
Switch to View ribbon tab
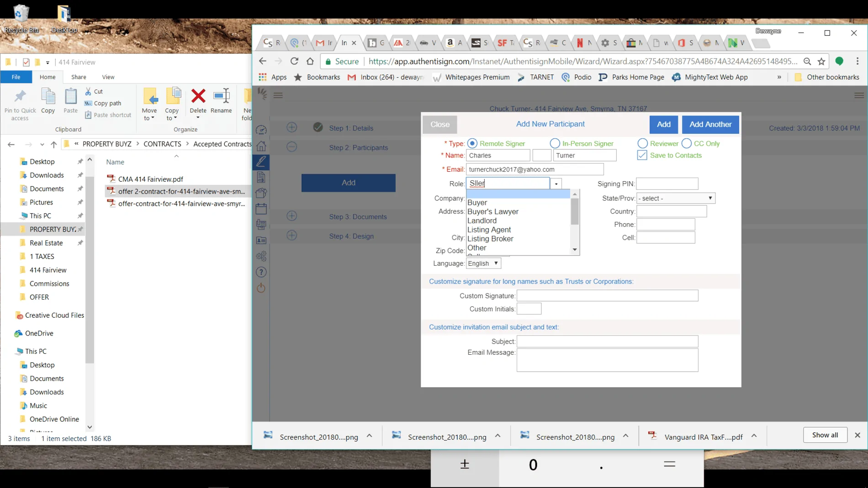click(x=108, y=77)
